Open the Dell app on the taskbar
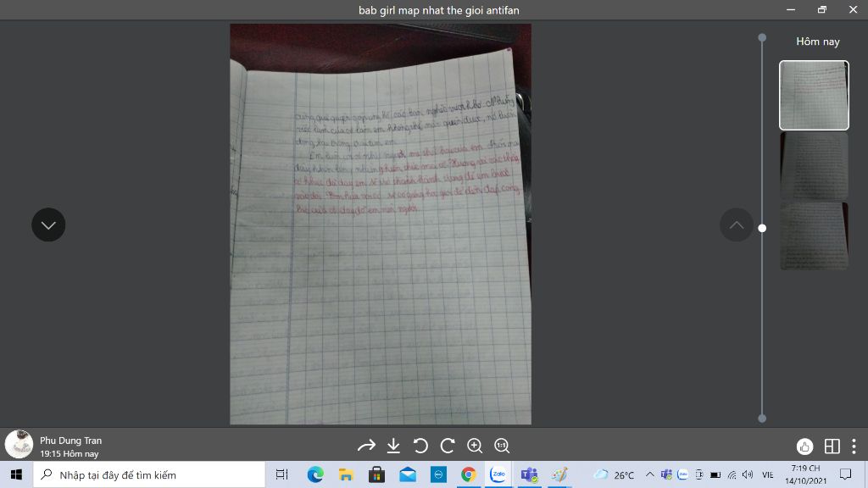This screenshot has width=868, height=488. click(x=438, y=474)
